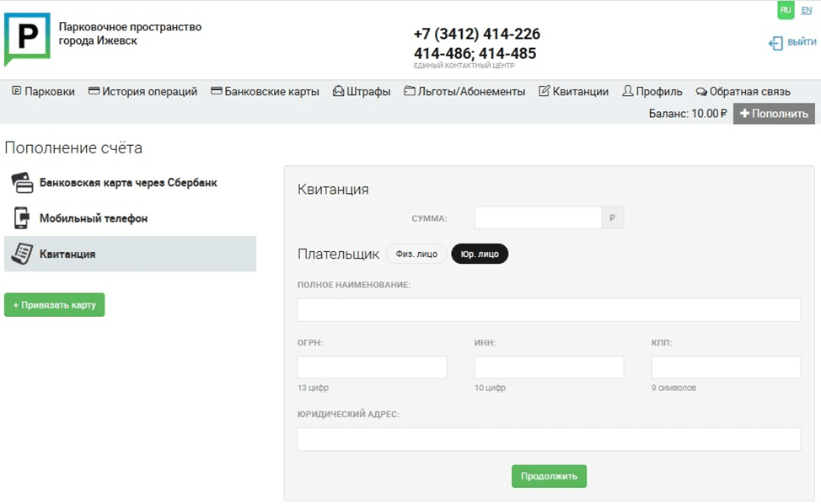Click into the ИНН input field

pyautogui.click(x=549, y=367)
